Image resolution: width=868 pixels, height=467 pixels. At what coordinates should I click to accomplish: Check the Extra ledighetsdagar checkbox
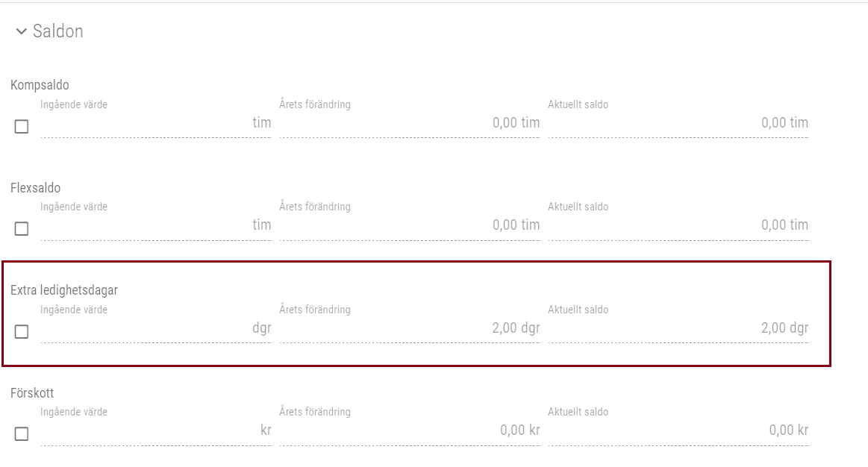[22, 332]
